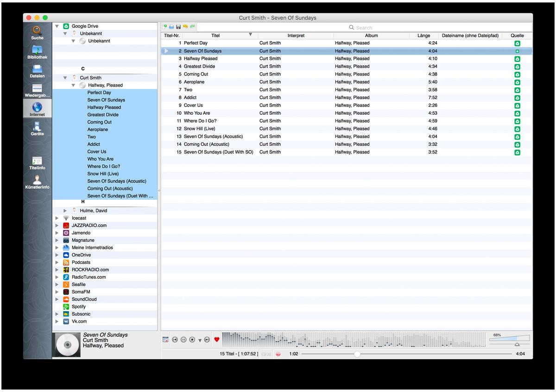This screenshot has width=556, height=392.
Task: Collapse the Unbekannt album node
Action: point(73,41)
